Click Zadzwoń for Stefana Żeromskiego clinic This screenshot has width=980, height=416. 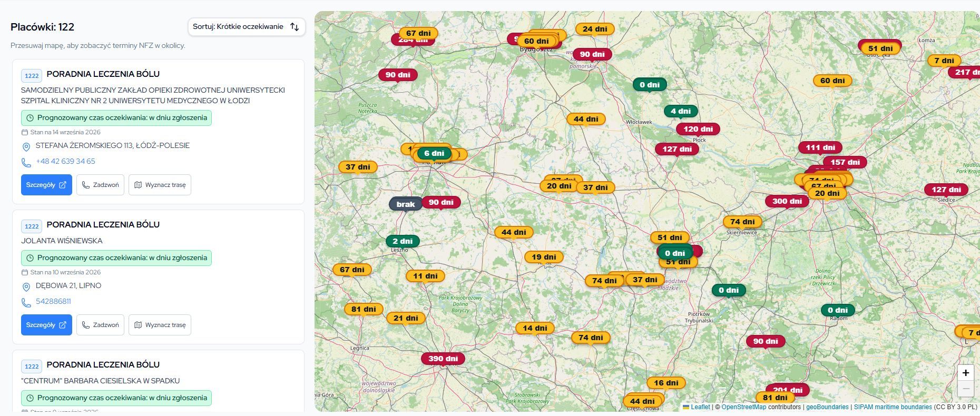click(x=100, y=185)
